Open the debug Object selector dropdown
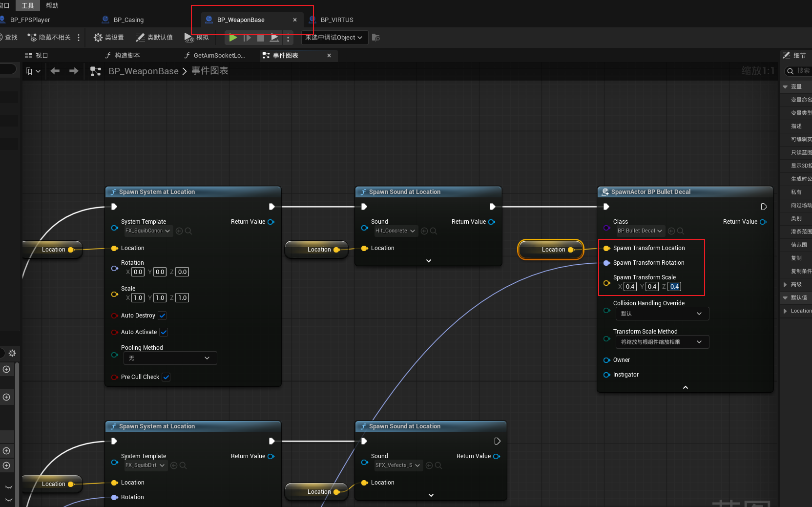The height and width of the screenshot is (507, 812). [x=334, y=38]
